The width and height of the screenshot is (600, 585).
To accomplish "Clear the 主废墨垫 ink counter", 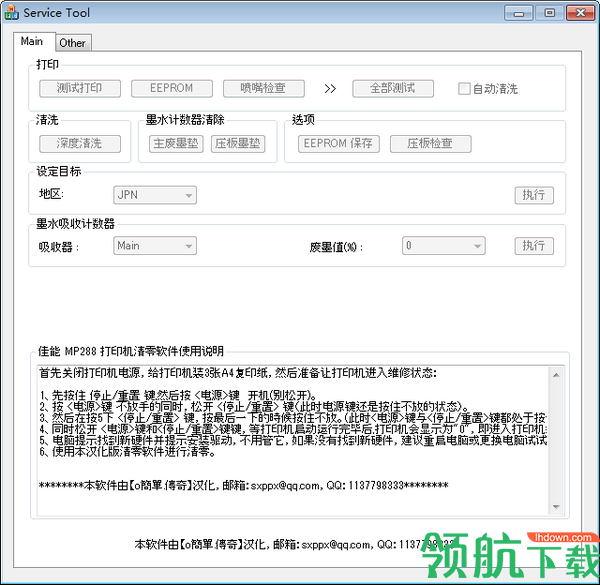I will [176, 144].
